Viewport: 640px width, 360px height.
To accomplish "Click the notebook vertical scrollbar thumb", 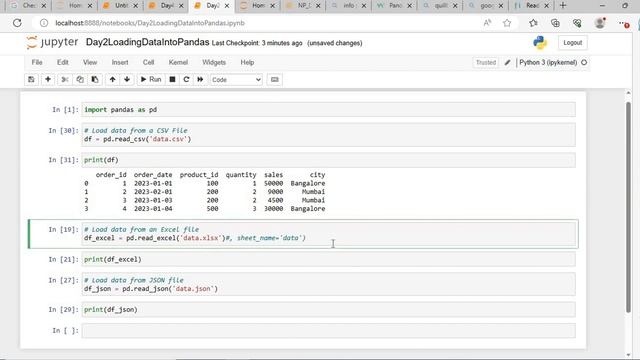I will [628, 207].
